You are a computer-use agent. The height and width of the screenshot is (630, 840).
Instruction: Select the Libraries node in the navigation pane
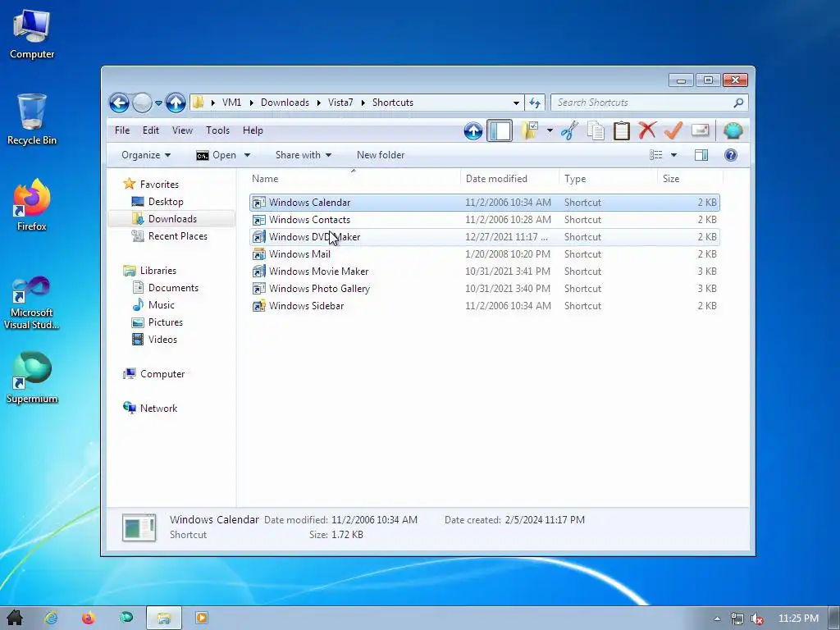[157, 271]
